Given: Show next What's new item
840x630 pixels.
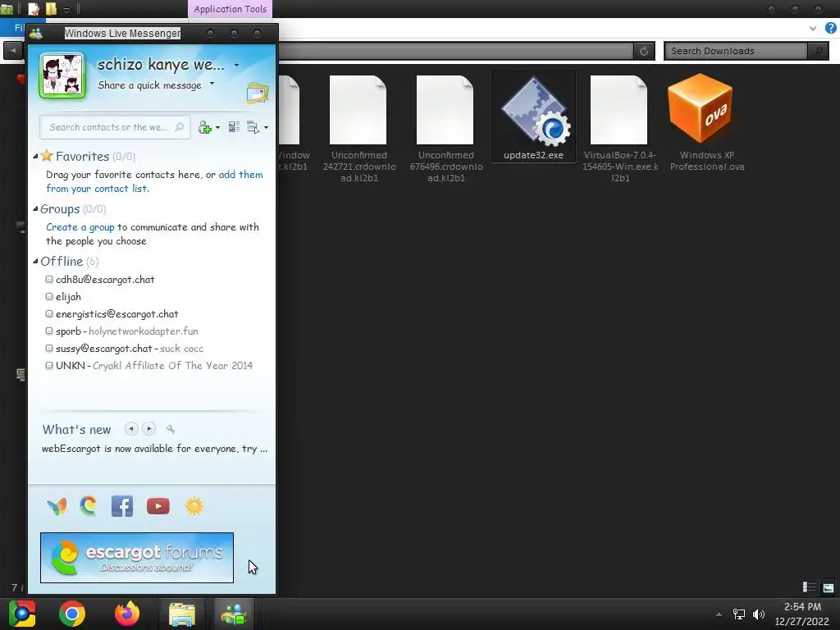Looking at the screenshot, I should coord(149,429).
